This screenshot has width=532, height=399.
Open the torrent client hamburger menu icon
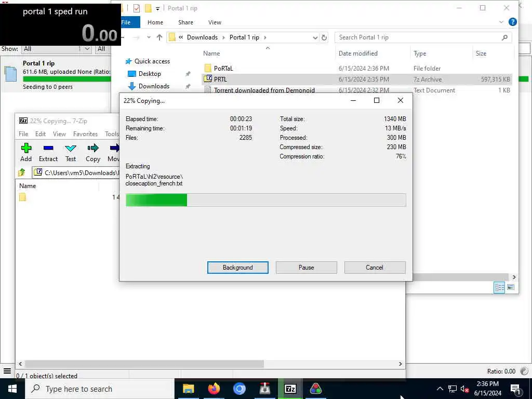[7, 371]
